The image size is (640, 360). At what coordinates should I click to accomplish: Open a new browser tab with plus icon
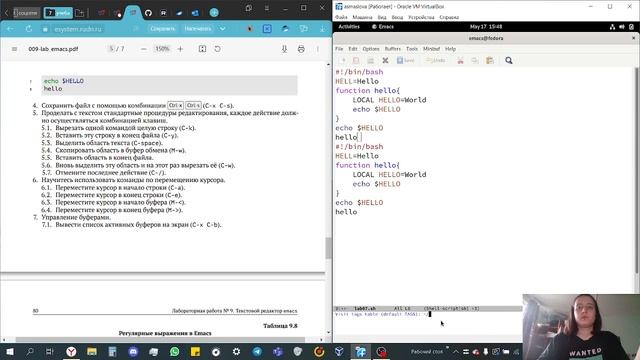click(x=214, y=13)
